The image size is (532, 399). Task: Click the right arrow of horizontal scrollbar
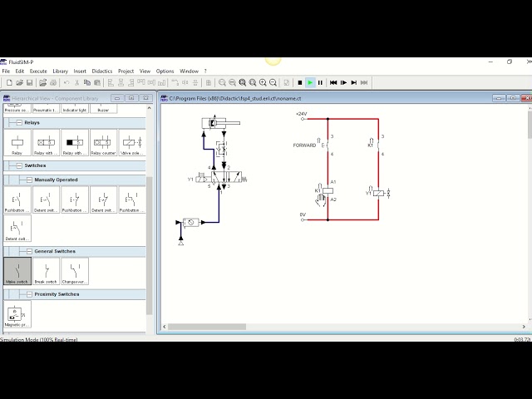pos(524,327)
